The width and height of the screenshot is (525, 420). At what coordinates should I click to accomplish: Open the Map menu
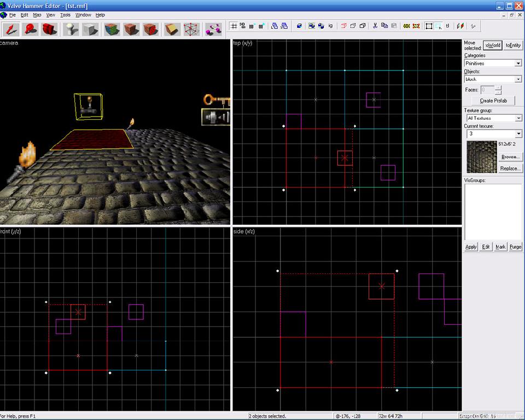pyautogui.click(x=37, y=15)
